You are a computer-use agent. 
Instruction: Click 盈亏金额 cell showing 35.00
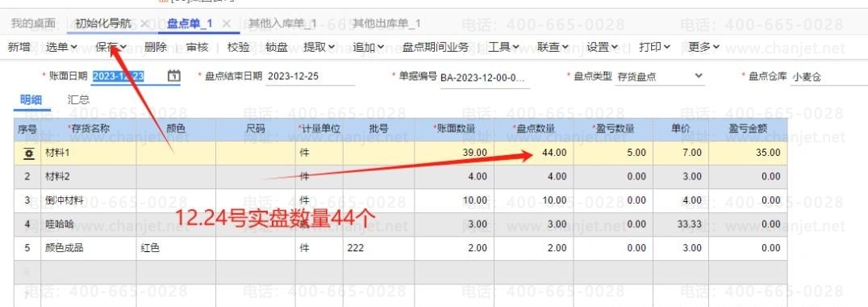[x=748, y=153]
